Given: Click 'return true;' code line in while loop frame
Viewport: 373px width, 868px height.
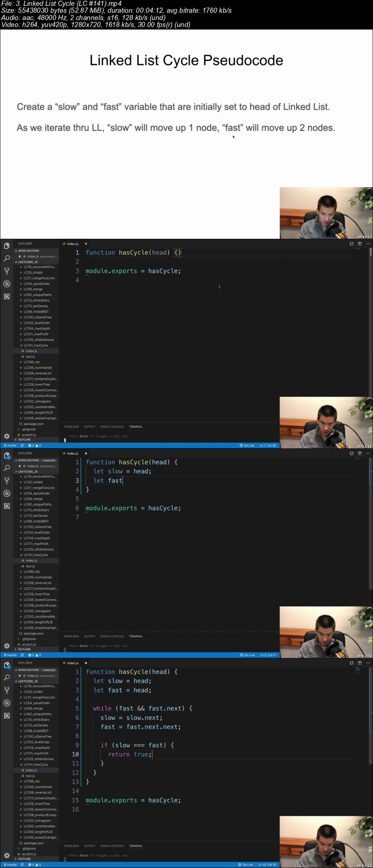Looking at the screenshot, I should coord(130,754).
